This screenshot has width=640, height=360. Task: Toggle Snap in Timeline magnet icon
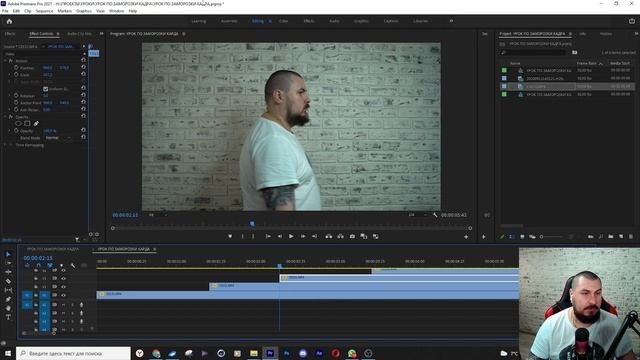[38, 265]
